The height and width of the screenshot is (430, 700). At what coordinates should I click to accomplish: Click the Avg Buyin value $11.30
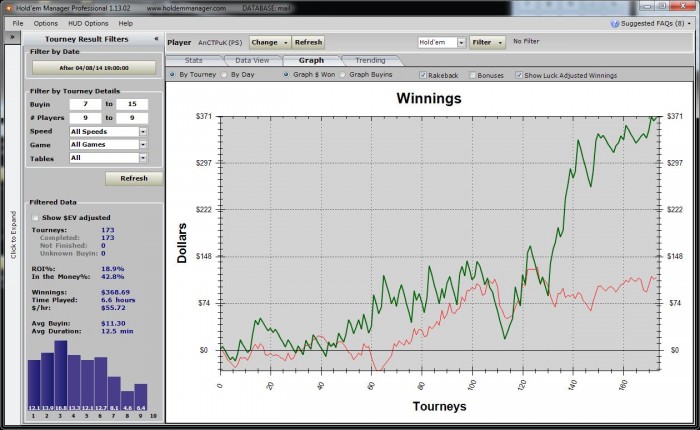click(x=113, y=323)
